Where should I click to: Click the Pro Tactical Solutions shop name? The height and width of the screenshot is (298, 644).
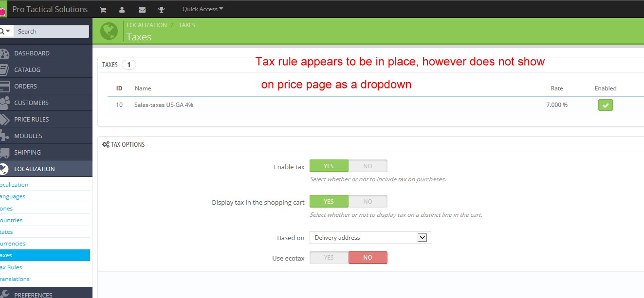(x=50, y=9)
